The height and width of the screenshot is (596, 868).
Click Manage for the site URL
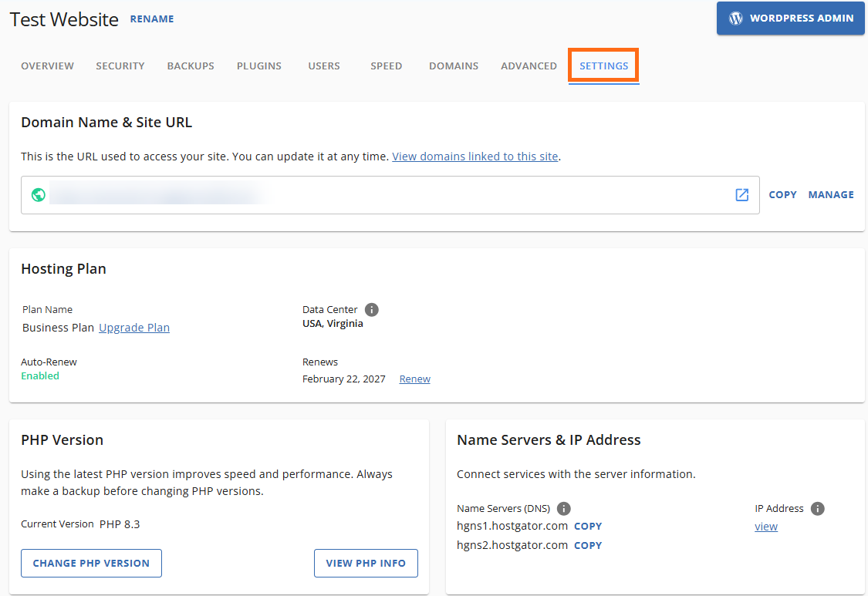pyautogui.click(x=831, y=195)
